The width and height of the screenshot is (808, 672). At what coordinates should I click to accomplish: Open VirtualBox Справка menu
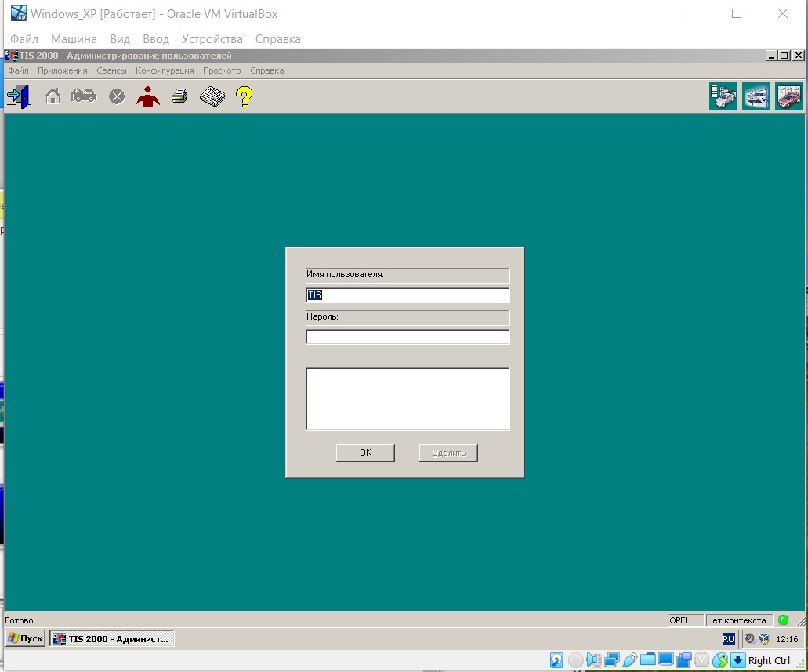pos(277,39)
